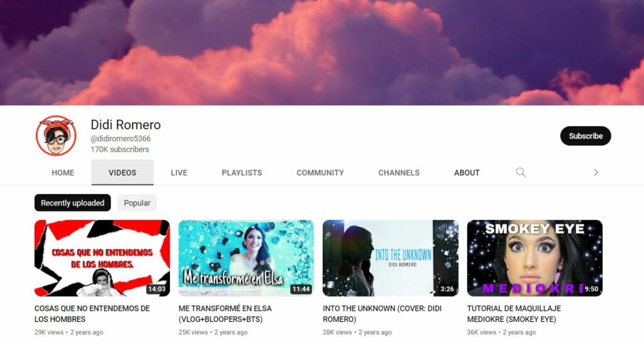The height and width of the screenshot is (347, 644).
Task: Open the LIVE tab
Action: coord(179,173)
